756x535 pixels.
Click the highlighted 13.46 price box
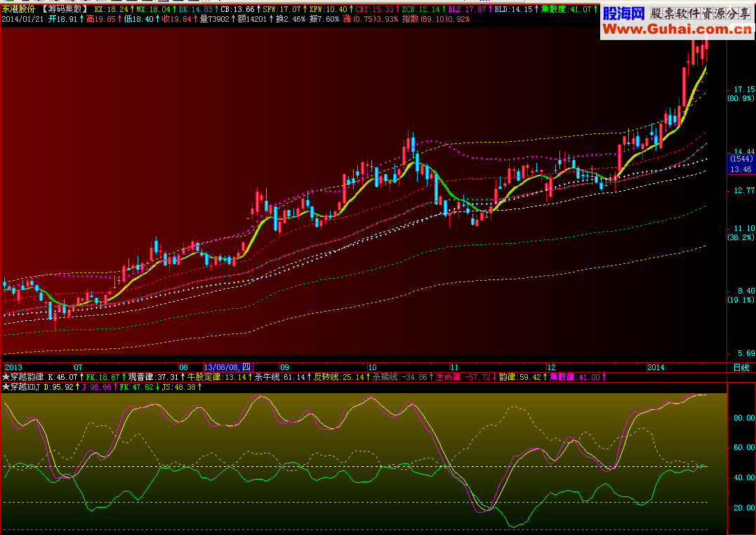click(741, 169)
